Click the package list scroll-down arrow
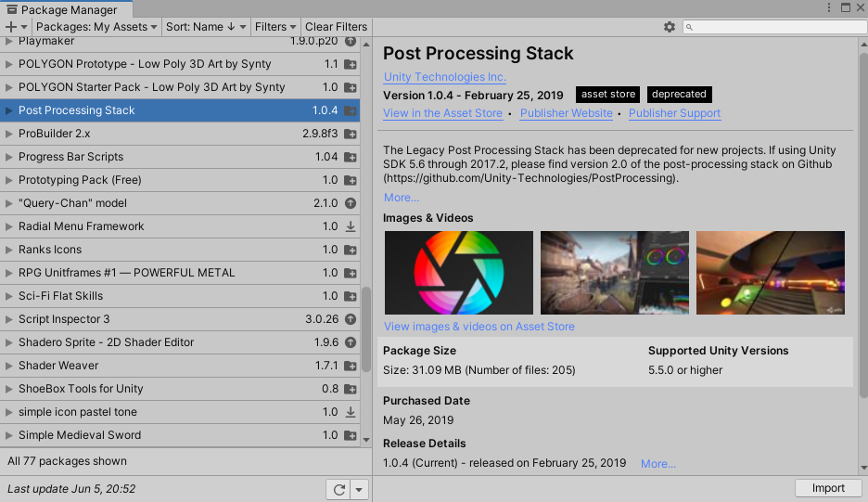Viewport: 868px width, 502px height. coord(366,440)
